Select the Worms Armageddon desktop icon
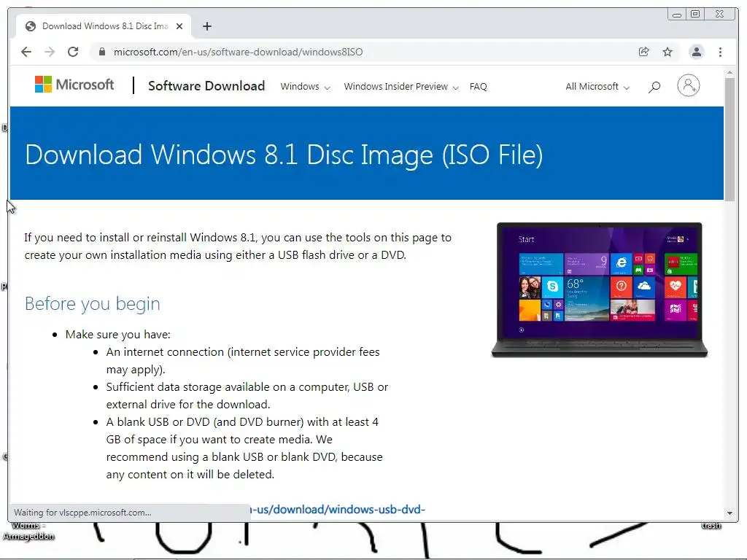747x560 pixels. point(28,531)
